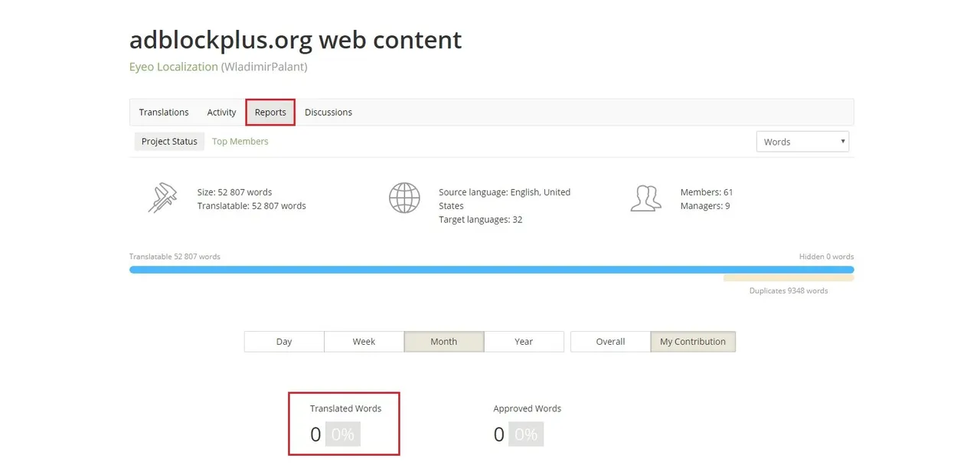Open the Discussions tab
This screenshot has height=475, width=980.
(x=328, y=112)
